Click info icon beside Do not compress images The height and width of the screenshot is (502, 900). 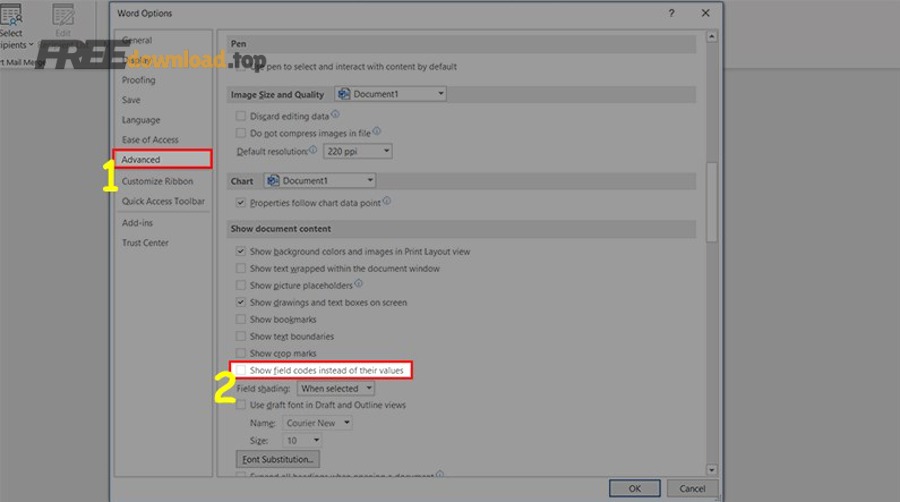click(377, 131)
